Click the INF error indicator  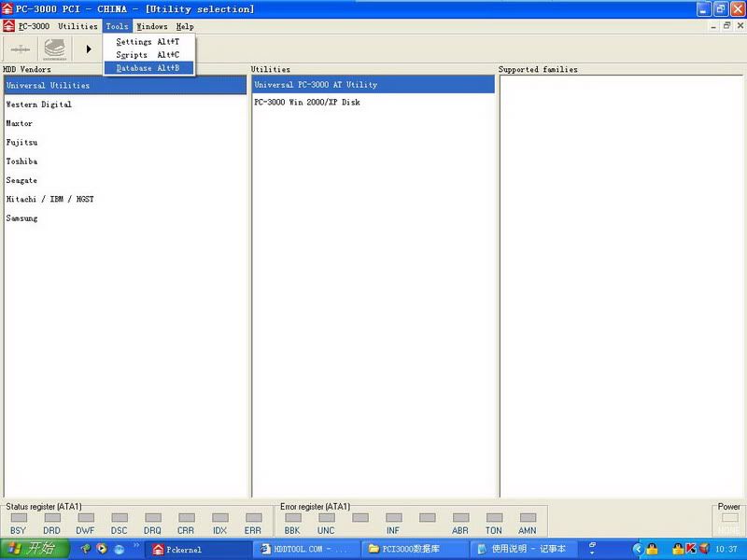tap(393, 518)
